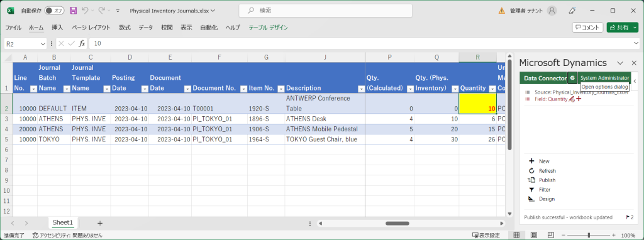Open the Undo history dropdown arrow

point(93,11)
